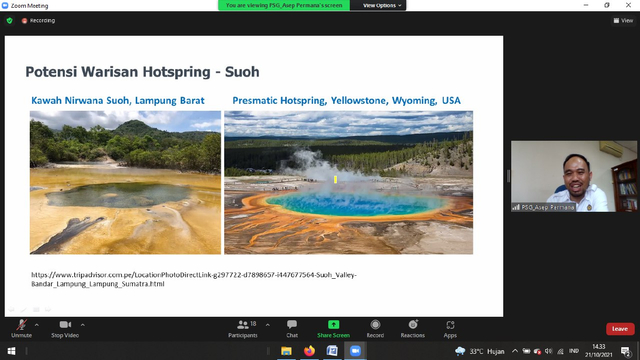This screenshot has height=360, width=640.
Task: Open the Zoom Apps panel
Action: [x=450, y=329]
